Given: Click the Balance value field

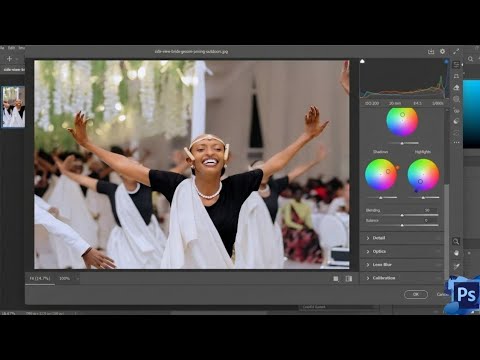Looking at the screenshot, I should 427,220.
